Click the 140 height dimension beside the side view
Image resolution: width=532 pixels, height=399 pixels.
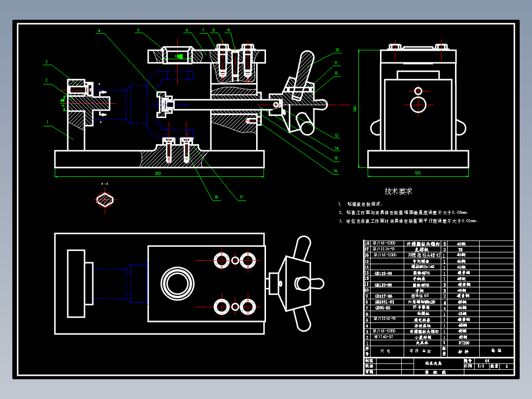(x=355, y=109)
